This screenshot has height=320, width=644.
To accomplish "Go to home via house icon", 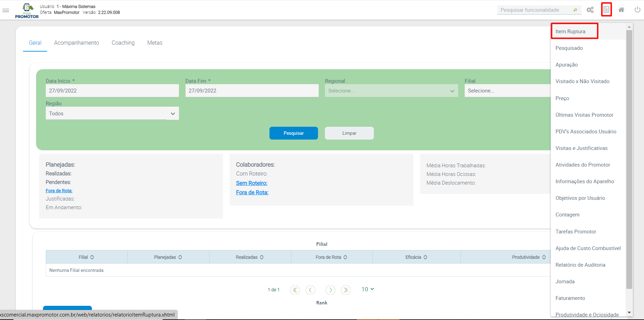I will (621, 10).
